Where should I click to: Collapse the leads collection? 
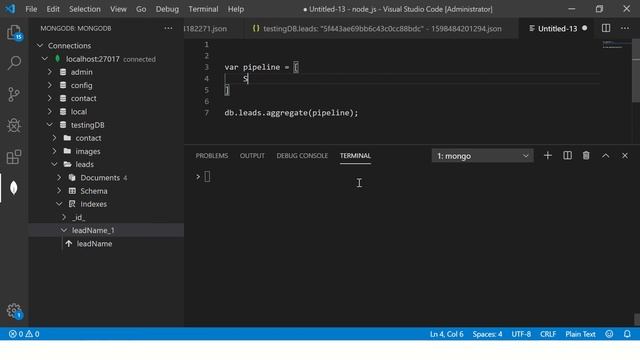pyautogui.click(x=55, y=164)
